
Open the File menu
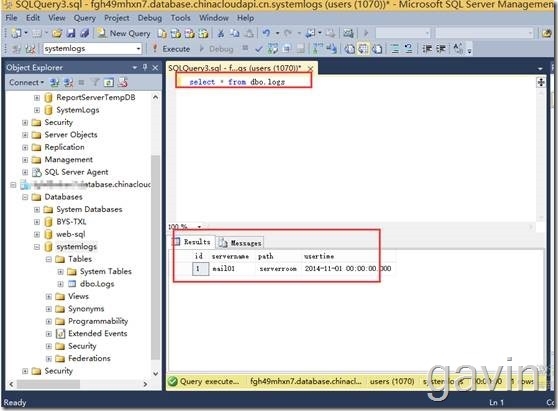[x=11, y=18]
